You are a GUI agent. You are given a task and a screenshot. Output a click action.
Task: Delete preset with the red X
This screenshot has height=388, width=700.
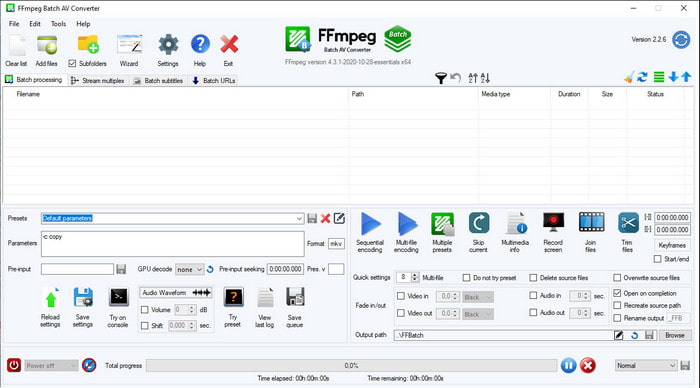click(x=325, y=218)
